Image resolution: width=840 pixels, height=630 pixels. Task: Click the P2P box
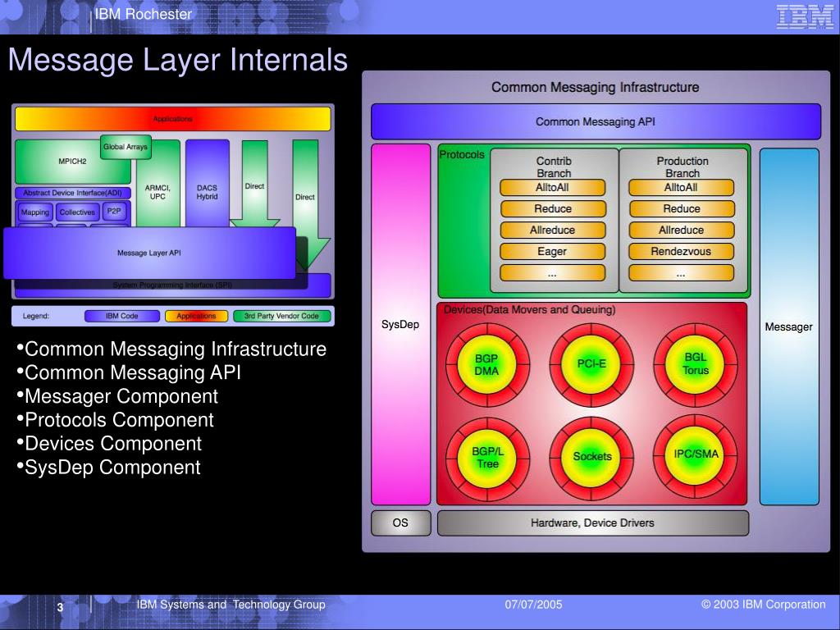[114, 212]
